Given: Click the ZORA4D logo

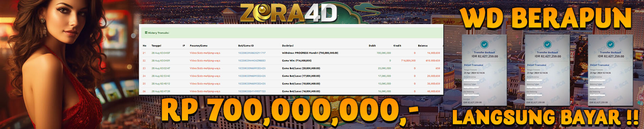Looking at the screenshot, I should pos(289,13).
